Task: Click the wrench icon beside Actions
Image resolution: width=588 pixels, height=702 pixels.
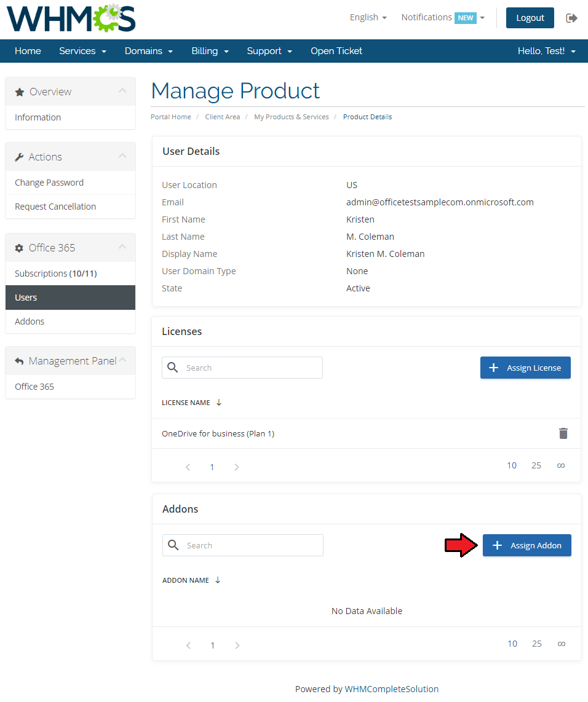Action: [19, 157]
